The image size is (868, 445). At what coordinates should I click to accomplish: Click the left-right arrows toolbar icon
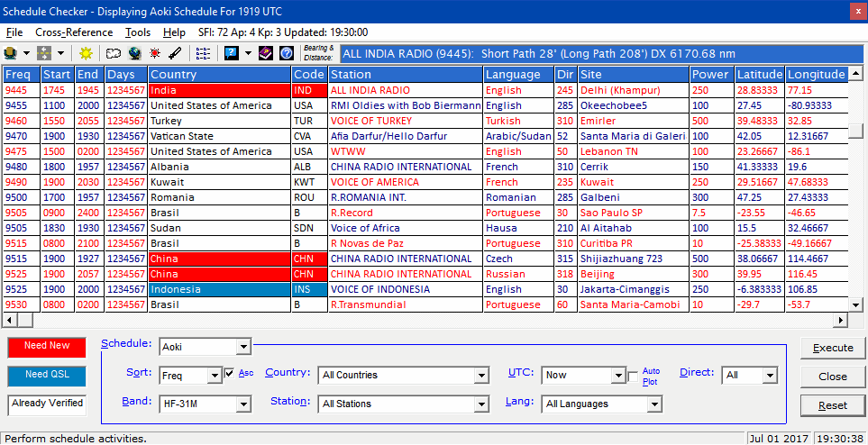point(44,53)
